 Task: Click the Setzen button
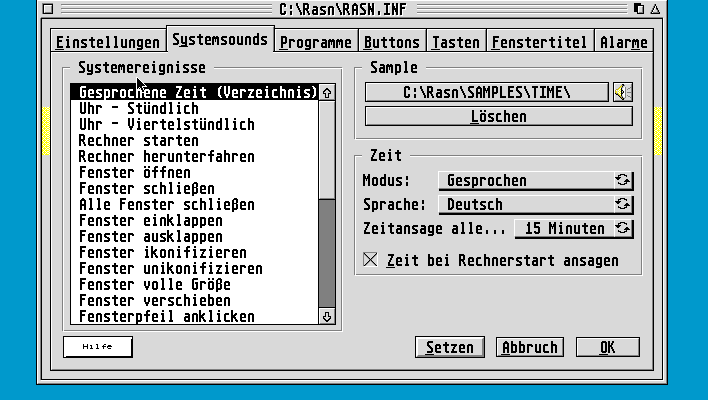pyautogui.click(x=450, y=348)
